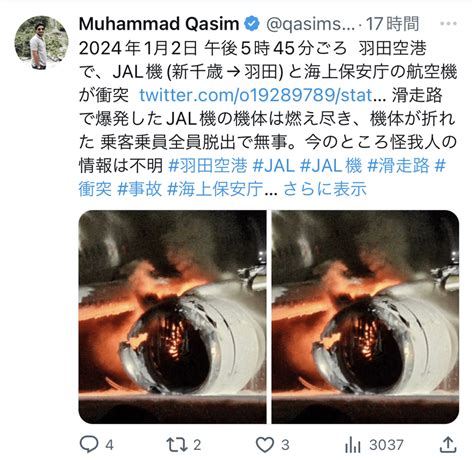Screen dimensions: 474x460
Task: Click the #事故 hashtag
Action: 140,189
